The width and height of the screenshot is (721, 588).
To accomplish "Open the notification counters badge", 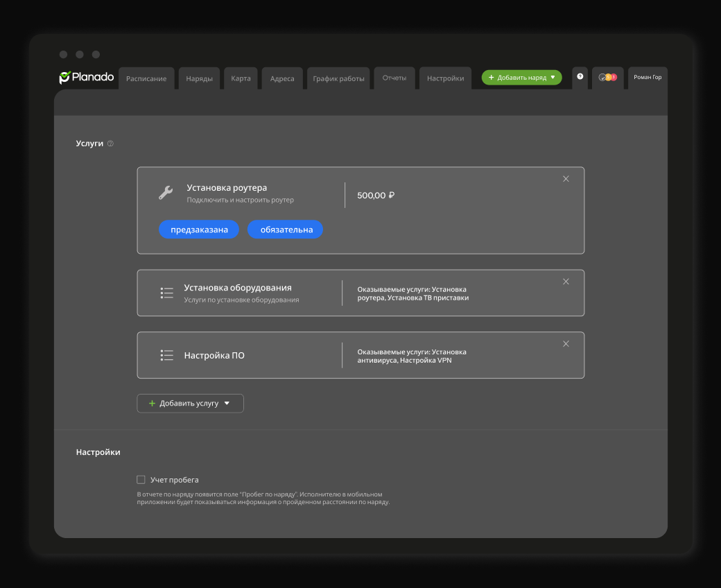I will pyautogui.click(x=607, y=77).
